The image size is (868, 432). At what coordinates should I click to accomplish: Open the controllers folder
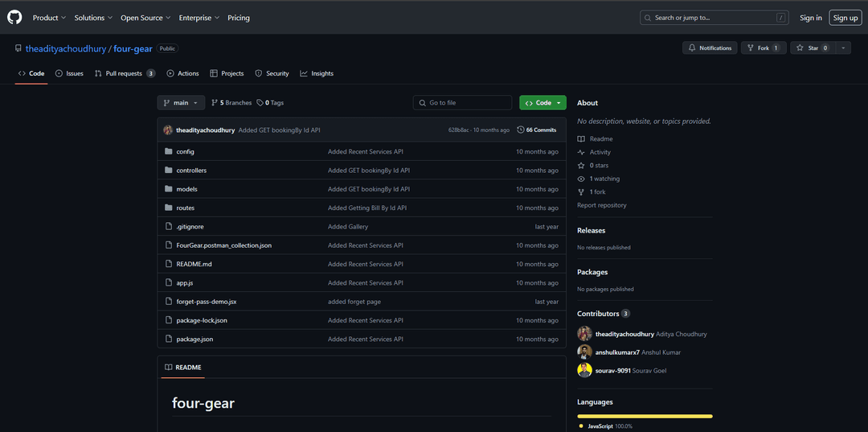point(191,170)
